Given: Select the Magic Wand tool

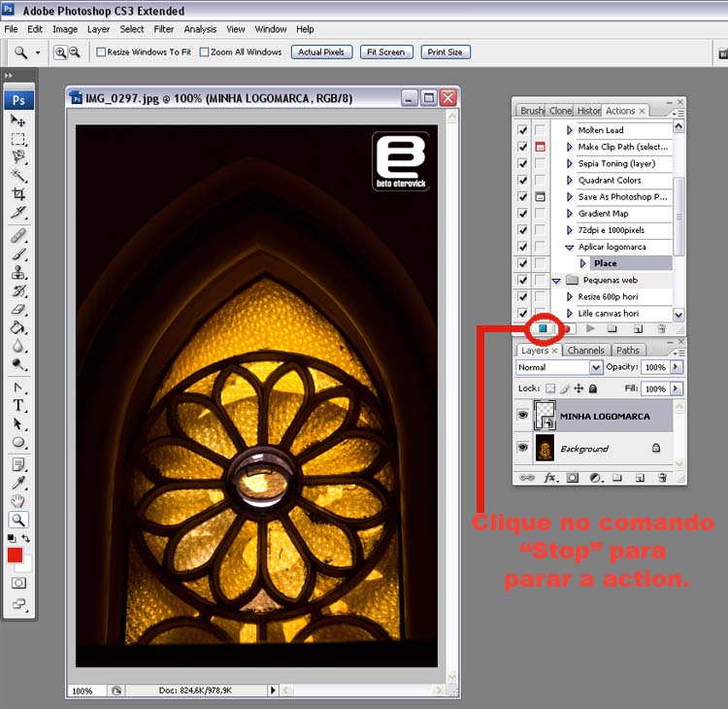Looking at the screenshot, I should 18,176.
